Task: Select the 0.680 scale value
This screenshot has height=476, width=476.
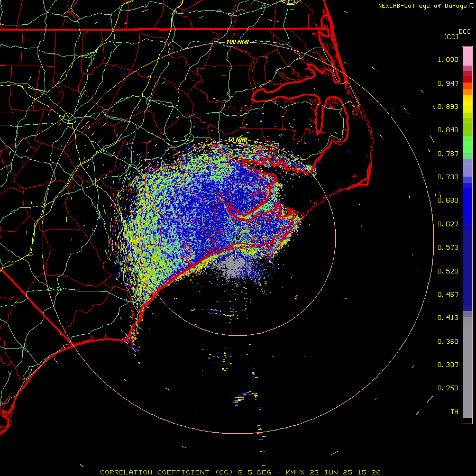Action: [x=448, y=200]
